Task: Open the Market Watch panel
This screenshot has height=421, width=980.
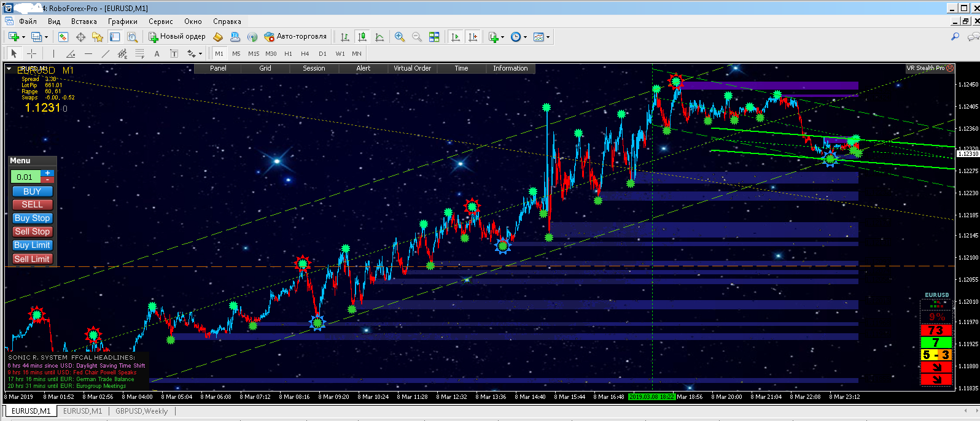Action: tap(63, 37)
